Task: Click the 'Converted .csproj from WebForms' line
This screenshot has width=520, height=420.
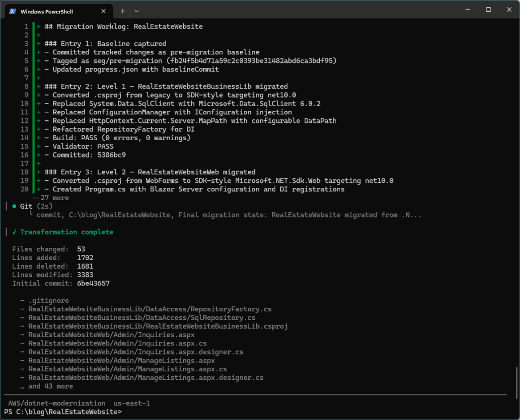Action: click(219, 181)
